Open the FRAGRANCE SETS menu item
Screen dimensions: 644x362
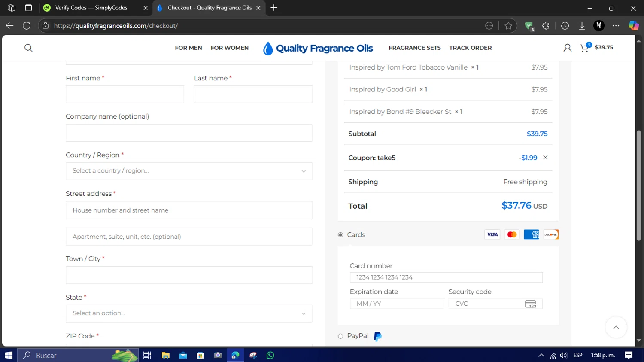tap(415, 48)
